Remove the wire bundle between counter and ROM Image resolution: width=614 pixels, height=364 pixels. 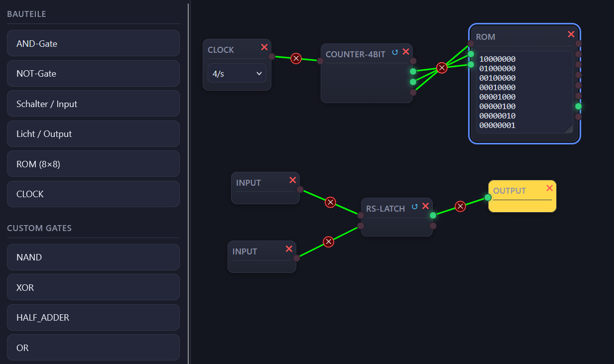coord(442,68)
